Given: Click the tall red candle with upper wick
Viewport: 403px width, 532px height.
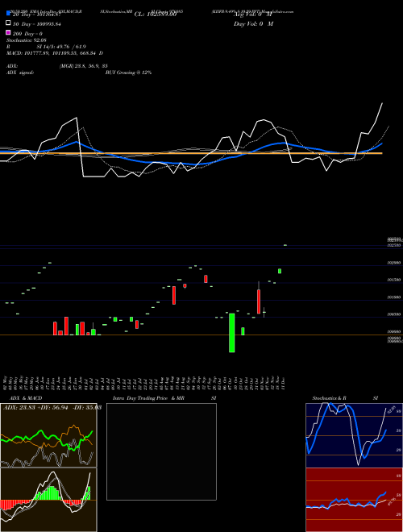Looking at the screenshot, I should click(x=259, y=301).
